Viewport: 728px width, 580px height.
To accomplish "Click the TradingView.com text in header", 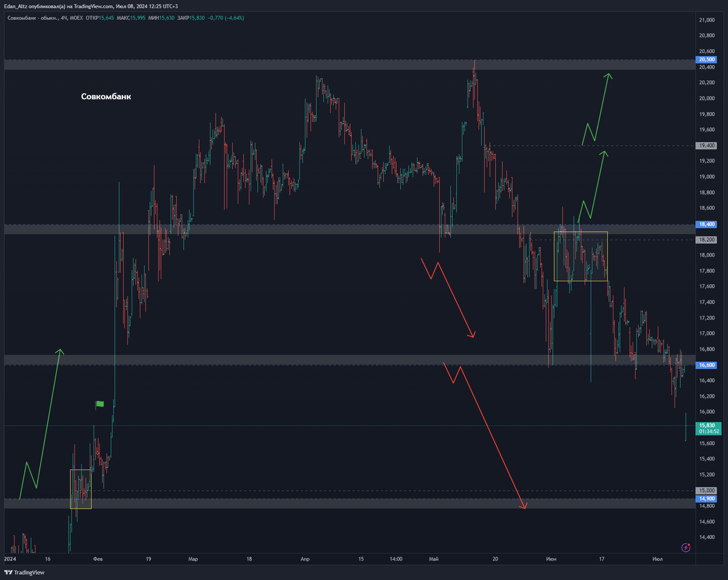I will (93, 5).
